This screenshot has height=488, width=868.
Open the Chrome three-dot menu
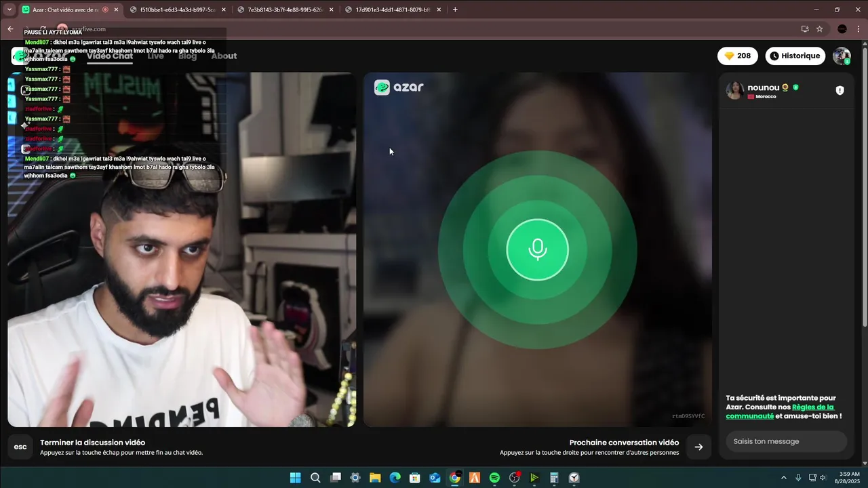(x=858, y=29)
